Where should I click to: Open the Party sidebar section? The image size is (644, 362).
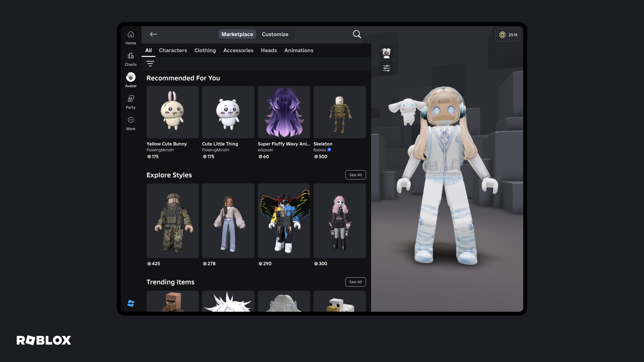tap(130, 102)
